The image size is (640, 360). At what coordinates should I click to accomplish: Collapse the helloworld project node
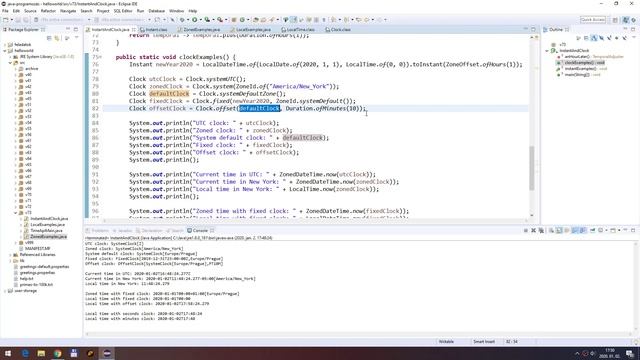[x=5, y=51]
